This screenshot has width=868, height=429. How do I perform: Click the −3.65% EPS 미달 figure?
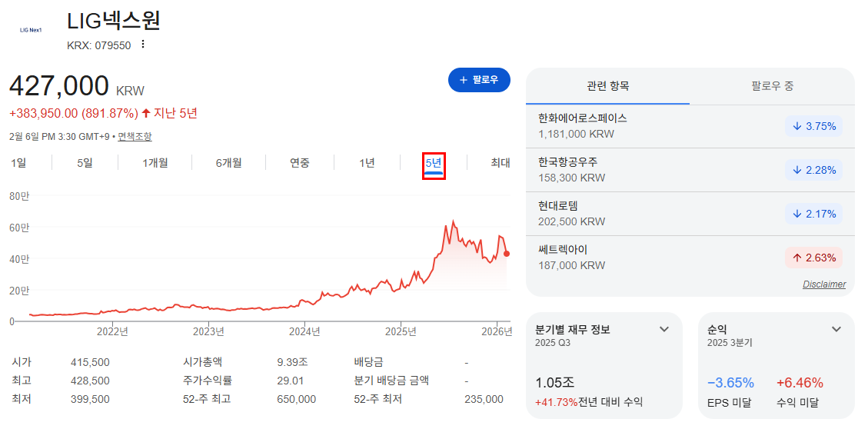[x=730, y=383]
